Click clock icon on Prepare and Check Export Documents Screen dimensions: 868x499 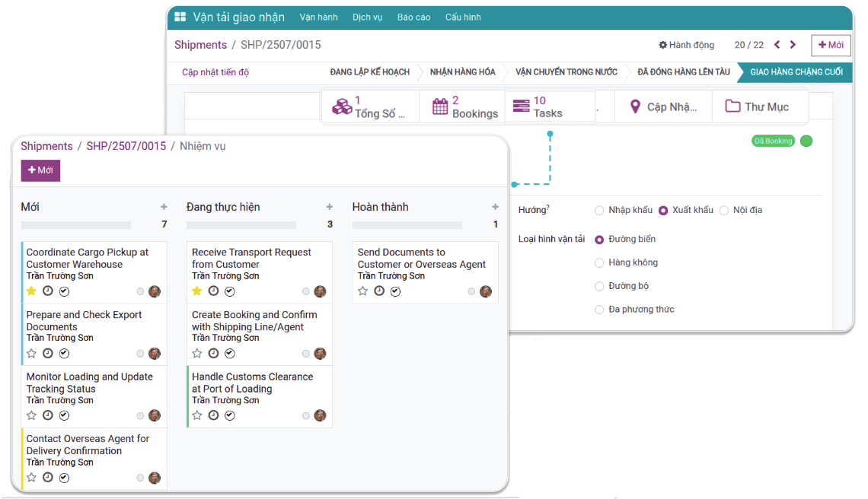click(48, 354)
